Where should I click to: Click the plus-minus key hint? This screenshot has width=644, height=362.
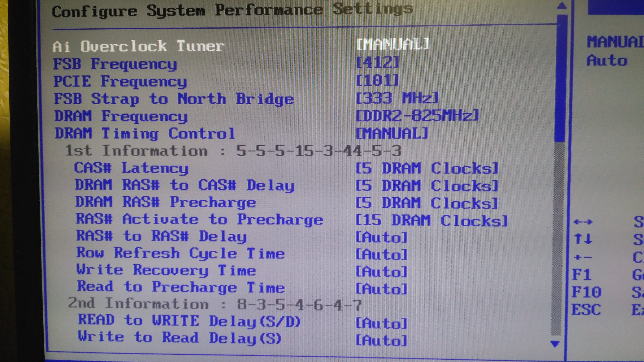pyautogui.click(x=583, y=257)
